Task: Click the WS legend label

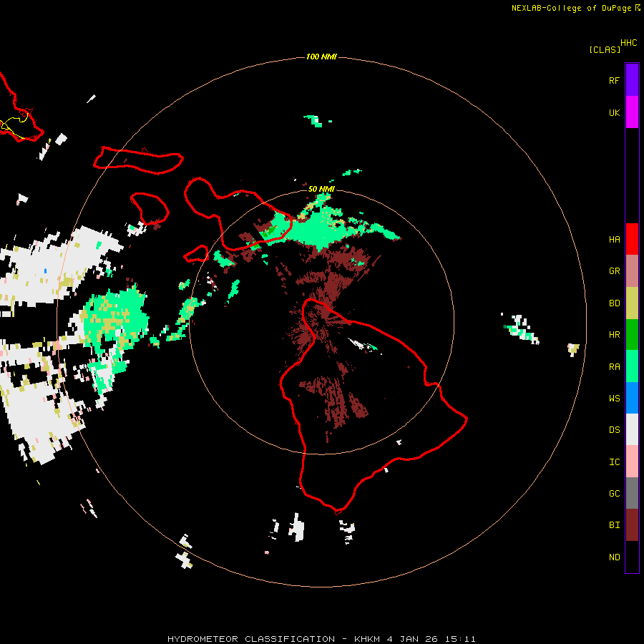Action: click(x=614, y=398)
